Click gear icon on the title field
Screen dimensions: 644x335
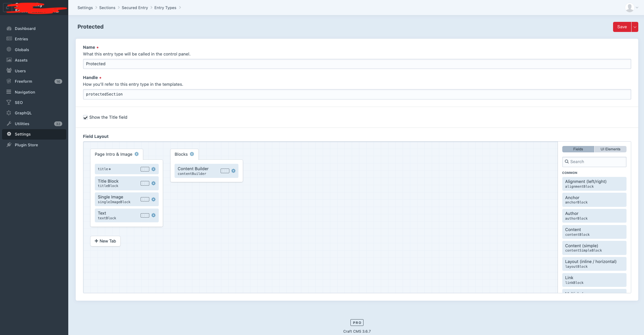coord(153,169)
